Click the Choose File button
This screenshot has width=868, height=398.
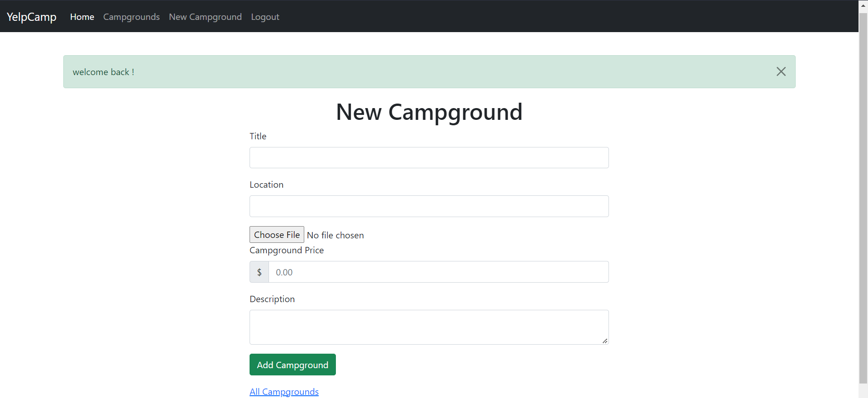pyautogui.click(x=277, y=235)
